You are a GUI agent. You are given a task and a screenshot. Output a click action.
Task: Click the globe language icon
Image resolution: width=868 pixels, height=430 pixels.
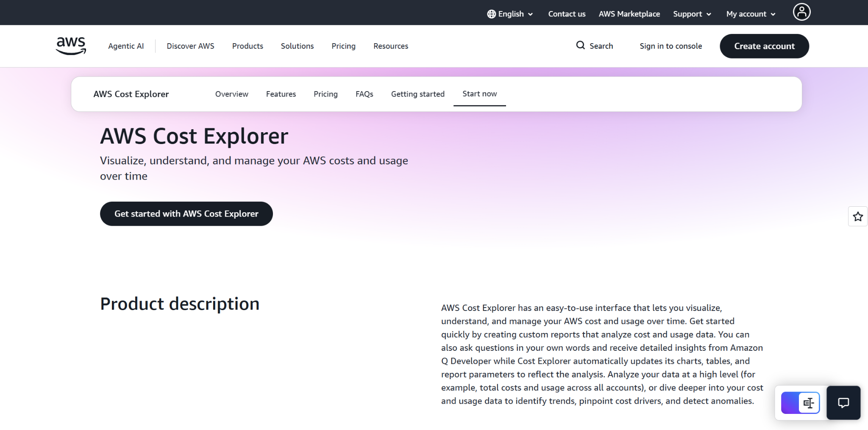(x=491, y=14)
